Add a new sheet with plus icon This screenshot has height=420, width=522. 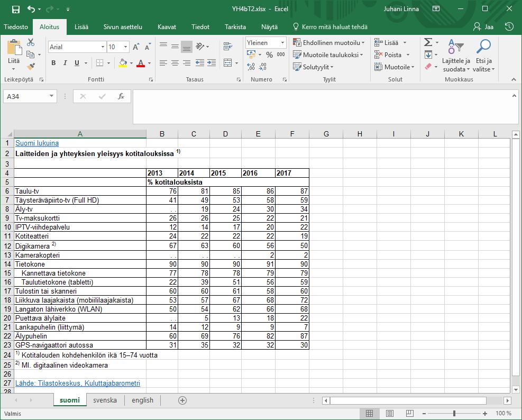click(x=182, y=400)
